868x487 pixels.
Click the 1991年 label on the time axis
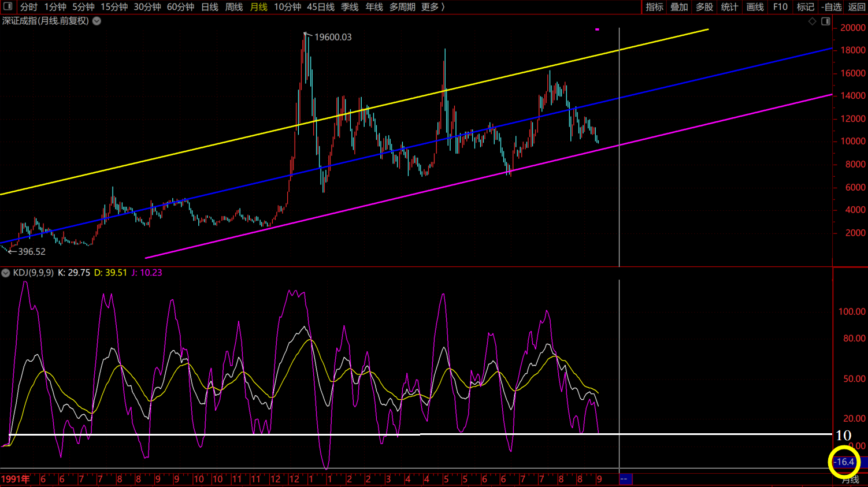click(x=16, y=479)
